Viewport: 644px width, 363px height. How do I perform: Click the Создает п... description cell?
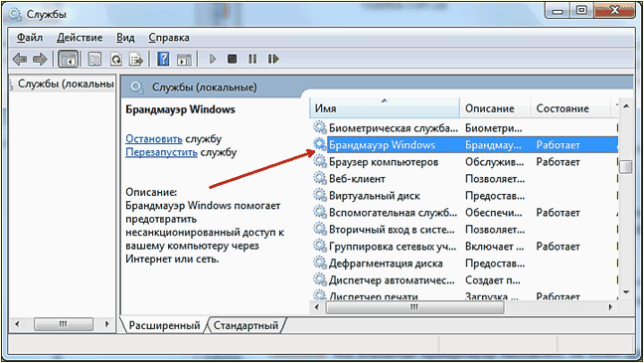pyautogui.click(x=493, y=279)
